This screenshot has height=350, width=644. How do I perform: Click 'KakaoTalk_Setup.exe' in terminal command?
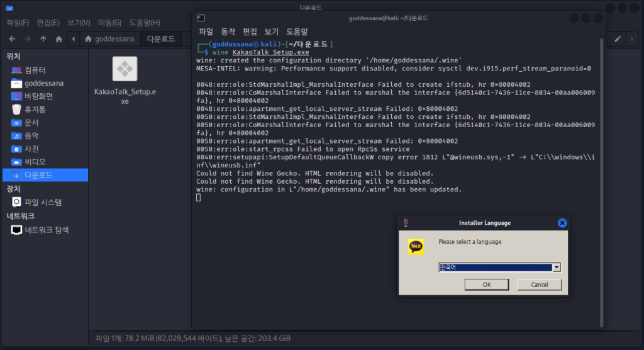pyautogui.click(x=270, y=52)
